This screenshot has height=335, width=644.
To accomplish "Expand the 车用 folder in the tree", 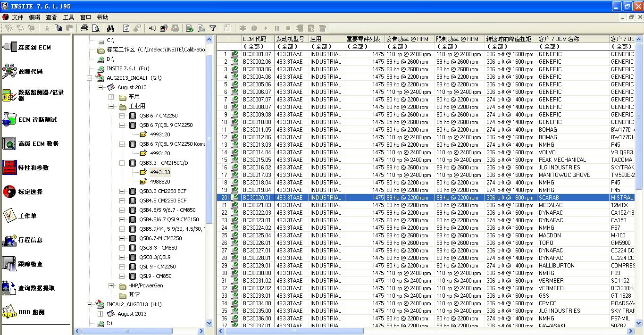I will point(111,97).
